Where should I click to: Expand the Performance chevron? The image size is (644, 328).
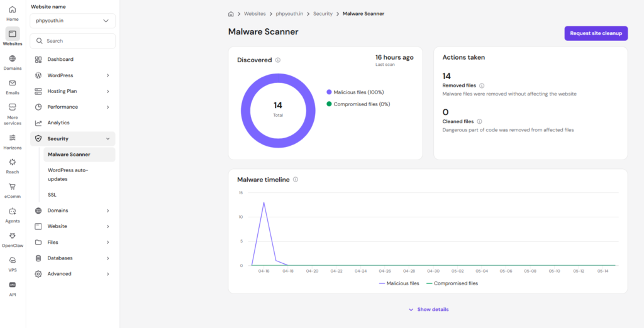pyautogui.click(x=108, y=107)
